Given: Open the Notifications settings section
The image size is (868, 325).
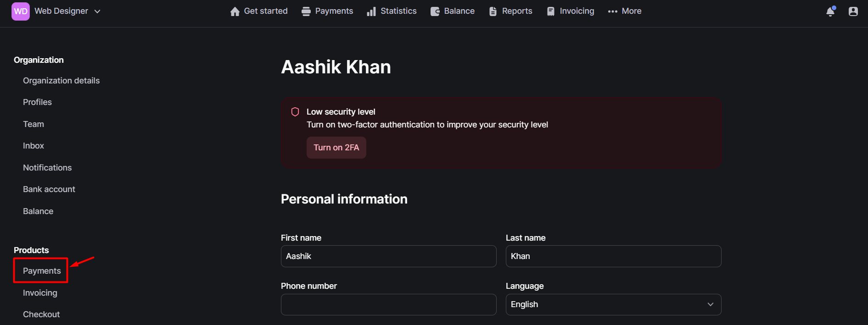Looking at the screenshot, I should pos(47,167).
